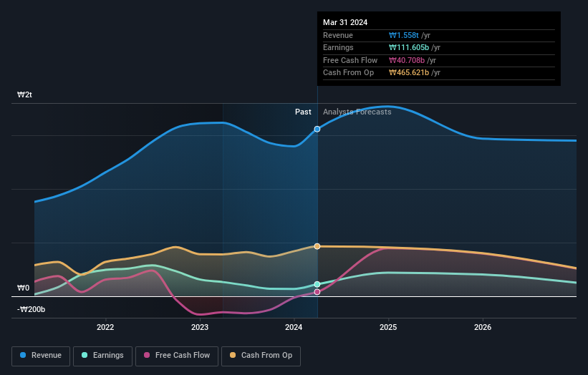This screenshot has width=588, height=375.
Task: Click the Free Cash Flow label in tooltip
Action: point(350,60)
